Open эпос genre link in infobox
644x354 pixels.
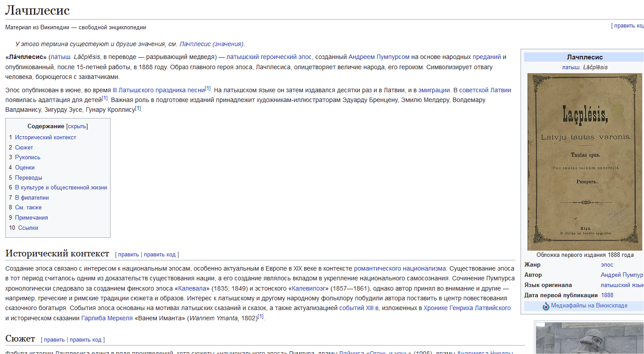607,265
